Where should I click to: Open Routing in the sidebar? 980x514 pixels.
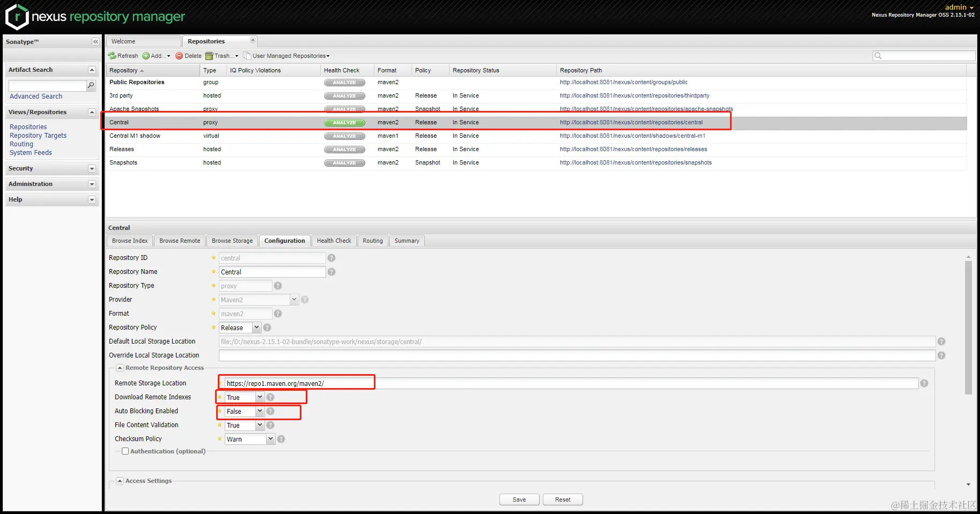(x=21, y=144)
